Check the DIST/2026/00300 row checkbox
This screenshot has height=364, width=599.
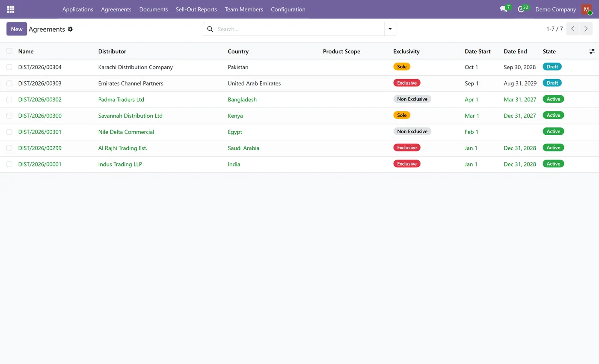click(x=9, y=115)
